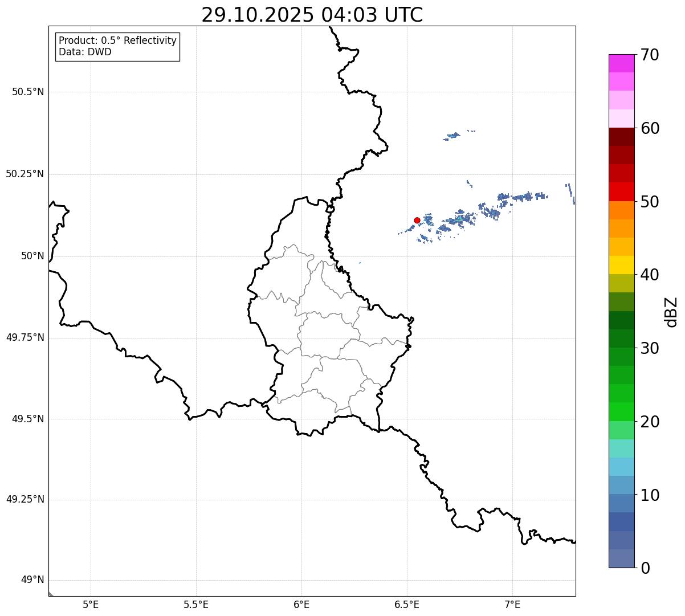Click the 'Data: DWD' text
The height and width of the screenshot is (616, 685).
pos(85,52)
